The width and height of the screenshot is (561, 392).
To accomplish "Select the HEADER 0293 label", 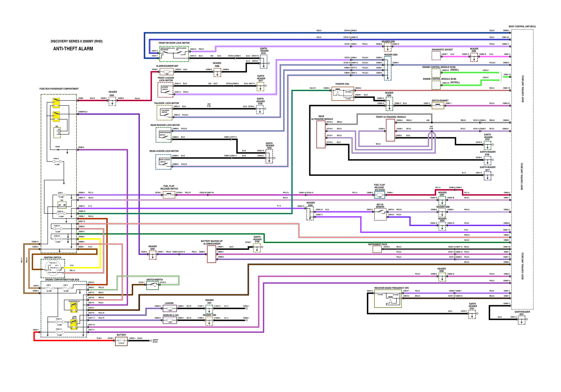I will 113,94.
